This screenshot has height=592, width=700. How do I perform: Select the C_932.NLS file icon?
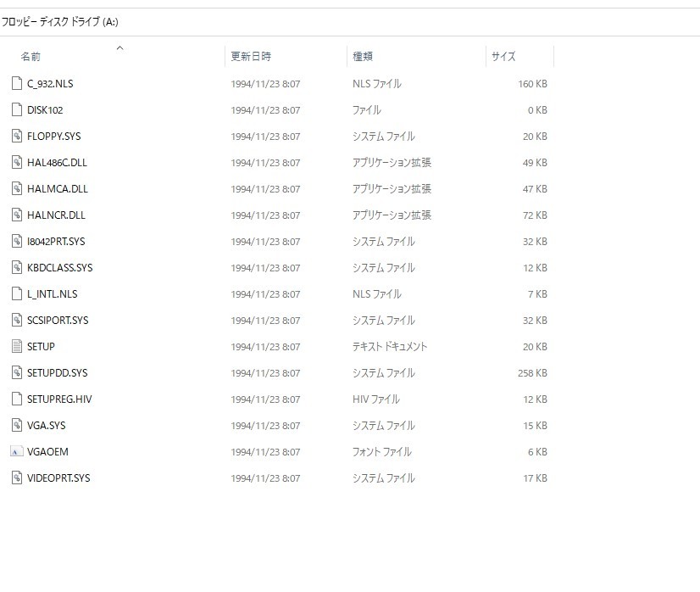(16, 84)
